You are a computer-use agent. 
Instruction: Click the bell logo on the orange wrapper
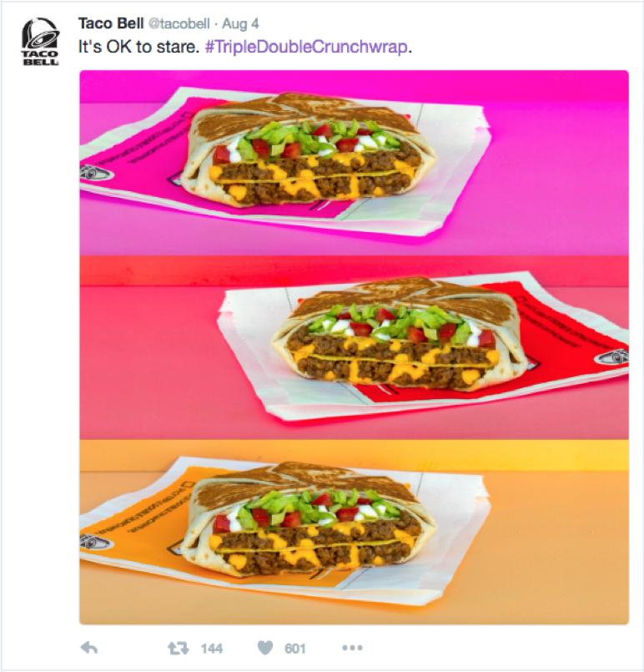coord(95,542)
